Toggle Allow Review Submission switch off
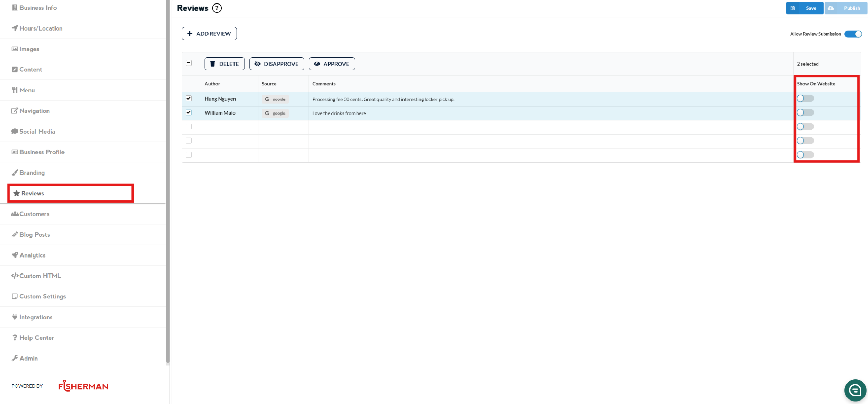The width and height of the screenshot is (868, 404). [x=853, y=34]
